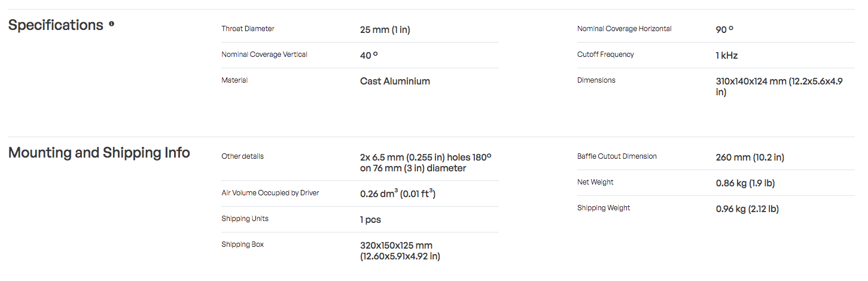Click the Nominal Coverage Horizontal label
Viewport: 868px width, 281px height.
(625, 29)
